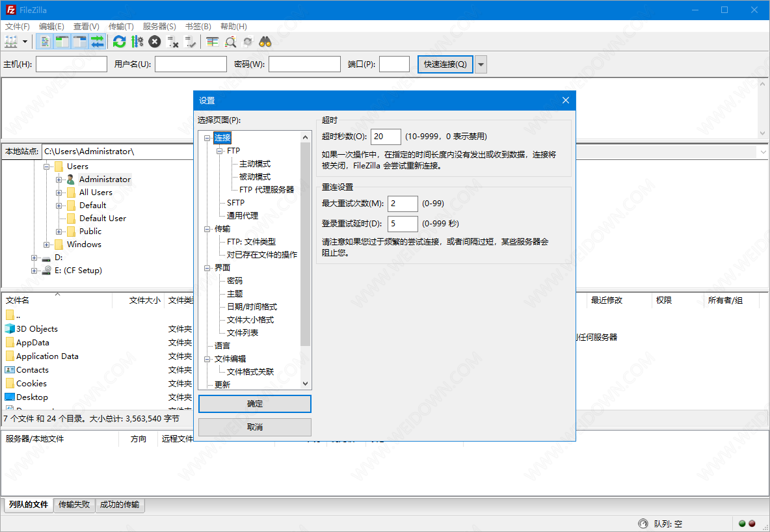Collapse the FTP tree node in settings

(x=219, y=151)
